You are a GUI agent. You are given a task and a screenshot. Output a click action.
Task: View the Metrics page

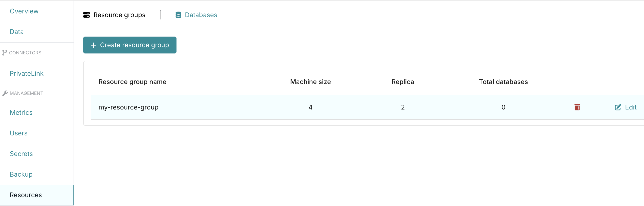click(x=21, y=112)
